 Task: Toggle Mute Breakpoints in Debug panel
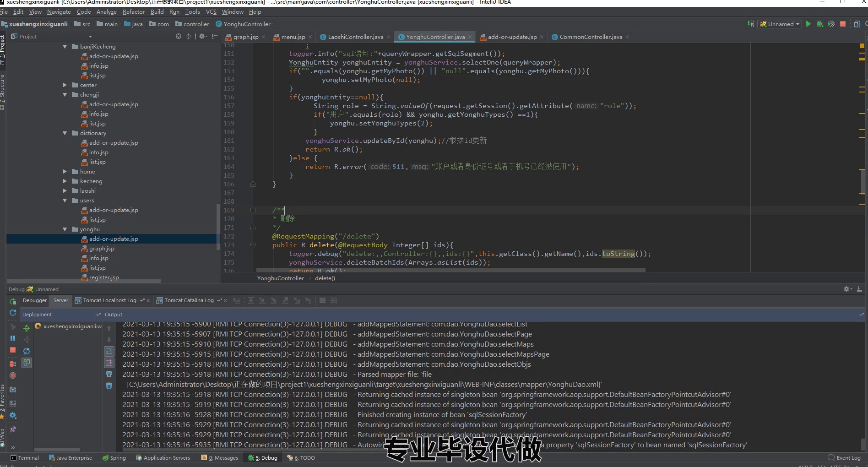13,375
